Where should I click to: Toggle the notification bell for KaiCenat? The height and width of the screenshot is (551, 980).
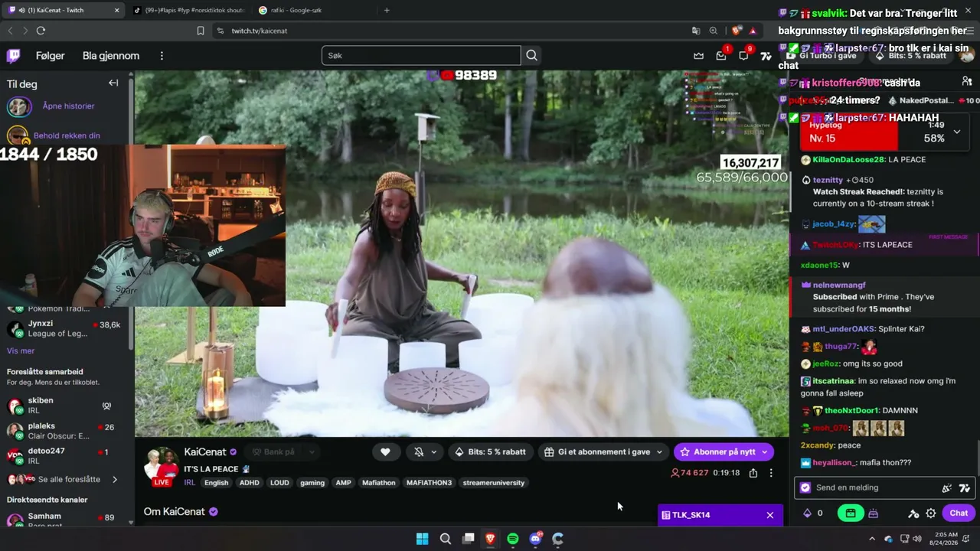(419, 452)
